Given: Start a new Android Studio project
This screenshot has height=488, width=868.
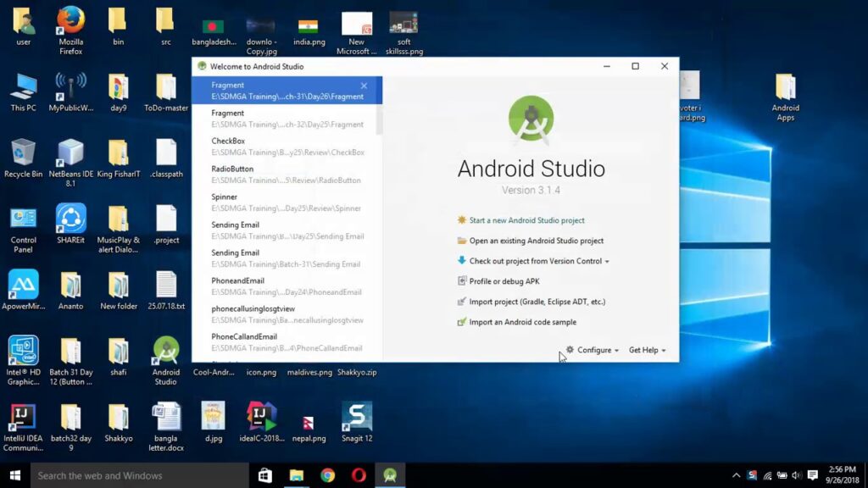Looking at the screenshot, I should click(526, 220).
